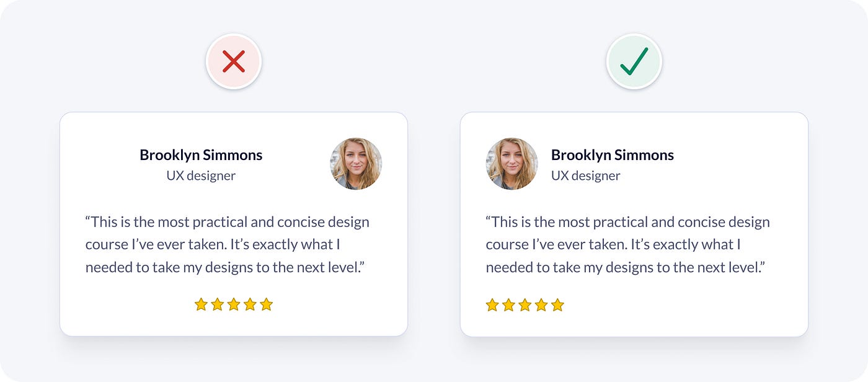The image size is (868, 382).
Task: Click the third star in right card rating
Action: coord(525,305)
